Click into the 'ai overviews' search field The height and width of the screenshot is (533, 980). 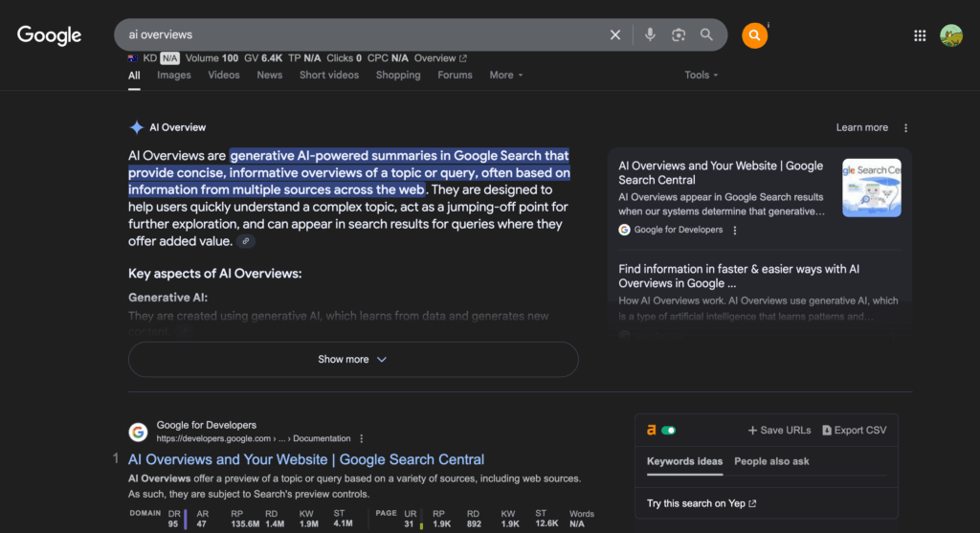click(363, 35)
